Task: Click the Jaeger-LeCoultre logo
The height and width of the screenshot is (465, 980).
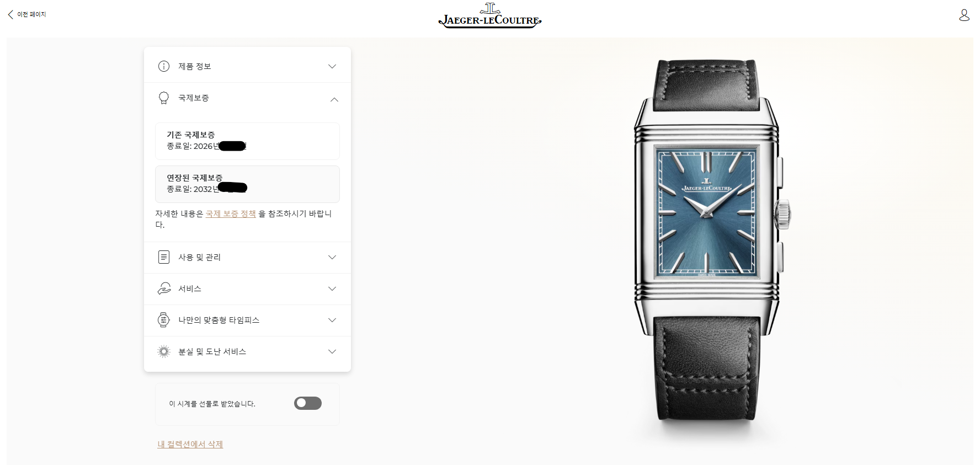Action: tap(490, 15)
